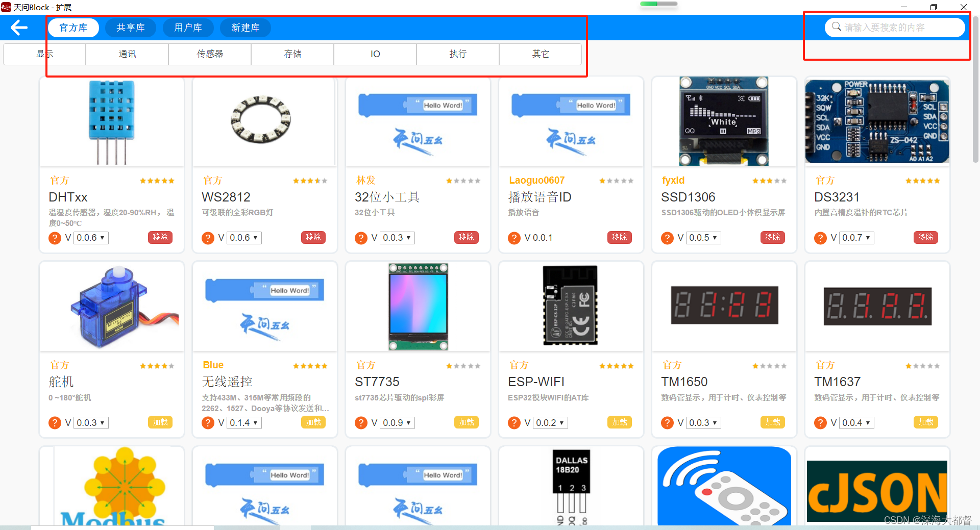Viewport: 980px width, 530px height.
Task: Expand 32位小工具 version dropdown 0.0.3
Action: pyautogui.click(x=398, y=238)
